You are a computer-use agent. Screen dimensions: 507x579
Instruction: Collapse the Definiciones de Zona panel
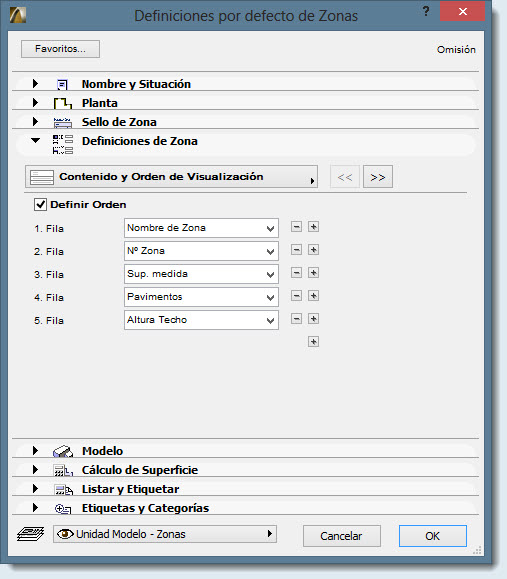coord(35,141)
